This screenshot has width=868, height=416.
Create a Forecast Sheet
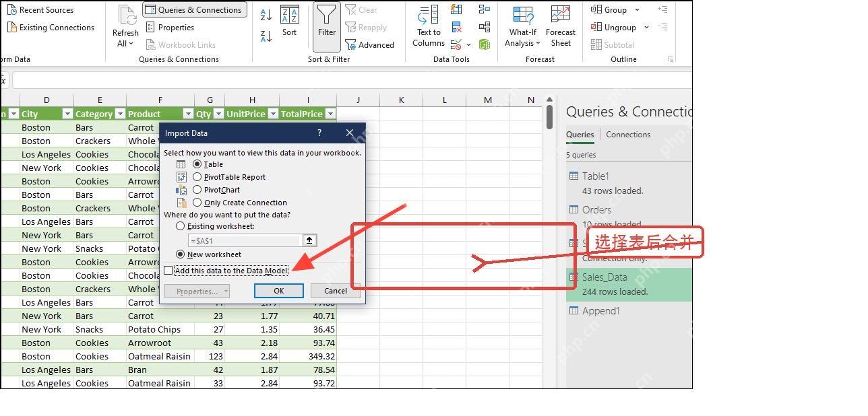[561, 27]
